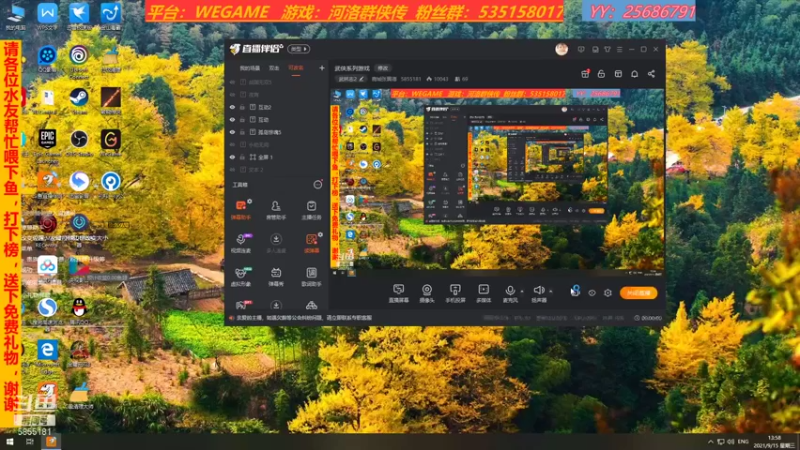Image resolution: width=800 pixels, height=450 pixels.
Task: Select the active orange scene tab
Action: [296, 68]
